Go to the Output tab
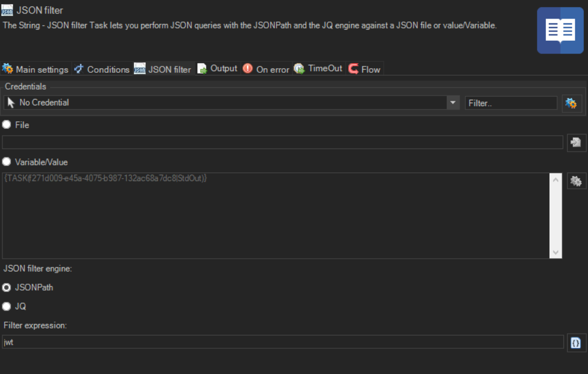This screenshot has height=374, width=588. point(218,69)
